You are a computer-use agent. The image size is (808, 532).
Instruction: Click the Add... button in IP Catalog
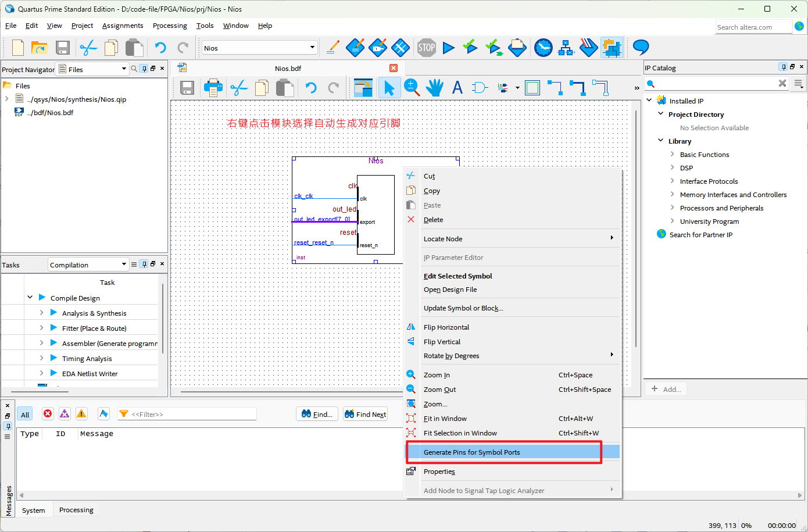[x=666, y=389]
